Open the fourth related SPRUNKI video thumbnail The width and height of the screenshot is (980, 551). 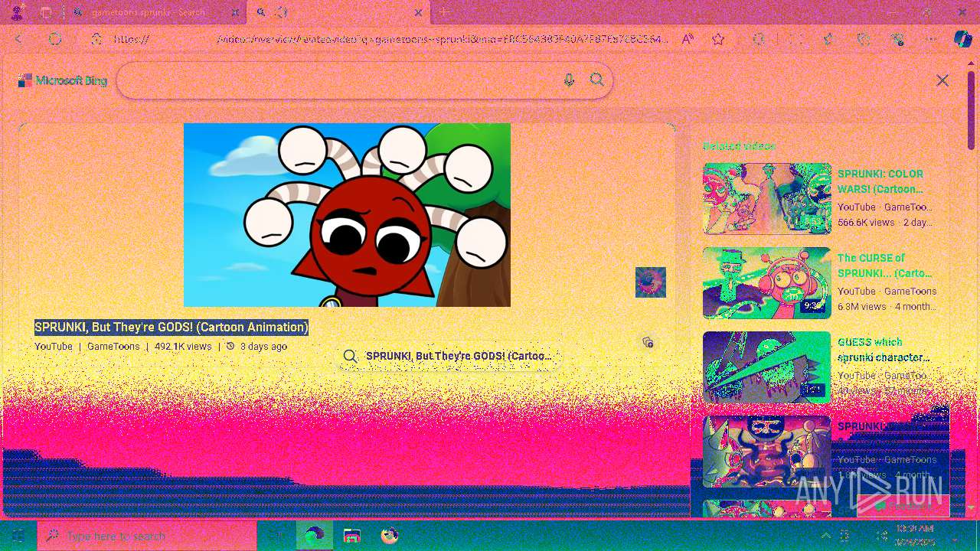point(767,452)
